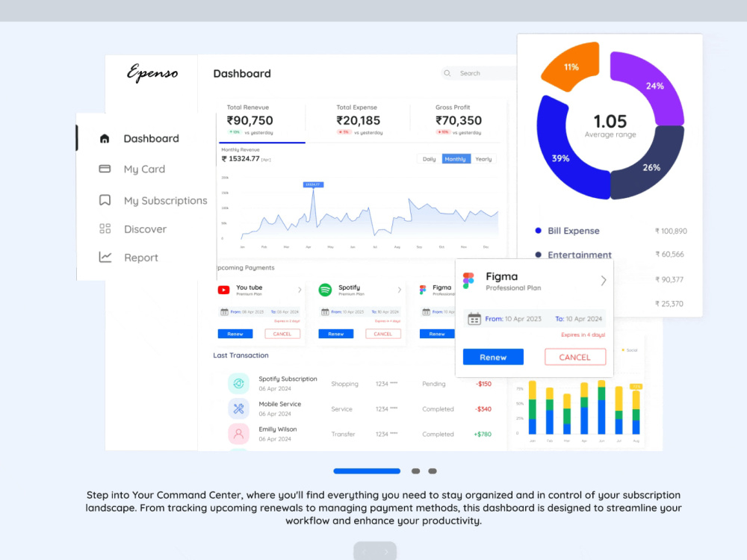Renew the Spotify subscription

pyautogui.click(x=336, y=334)
